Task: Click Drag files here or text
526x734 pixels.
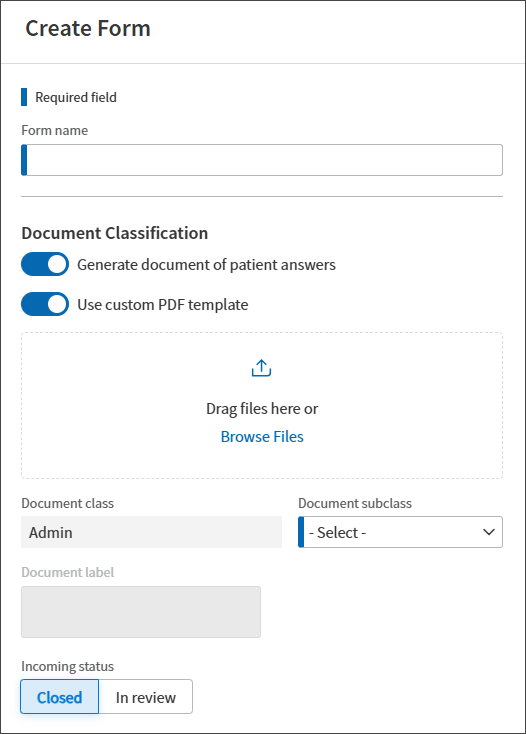Action: pos(262,409)
